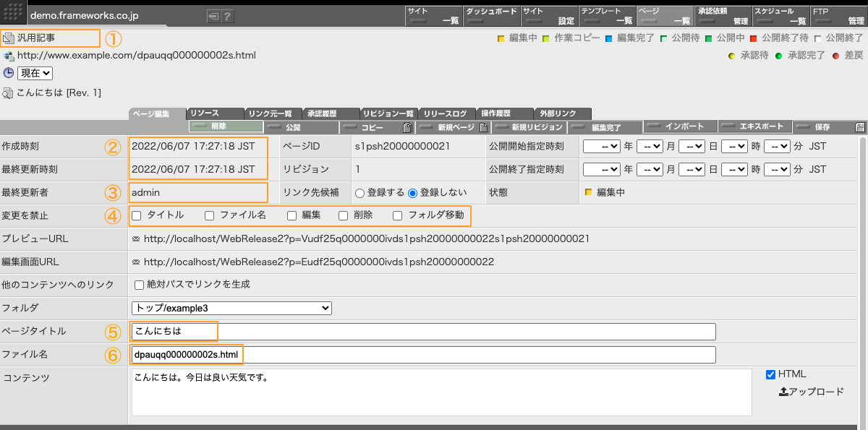The width and height of the screenshot is (868, 430).
Task: Open the year dropdown for 公開開始指定時刻
Action: (x=602, y=146)
